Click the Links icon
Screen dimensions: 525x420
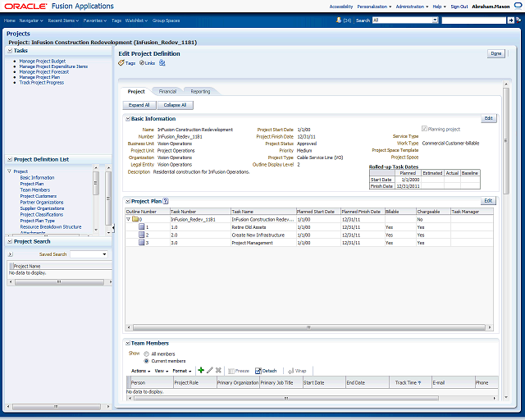coord(142,62)
